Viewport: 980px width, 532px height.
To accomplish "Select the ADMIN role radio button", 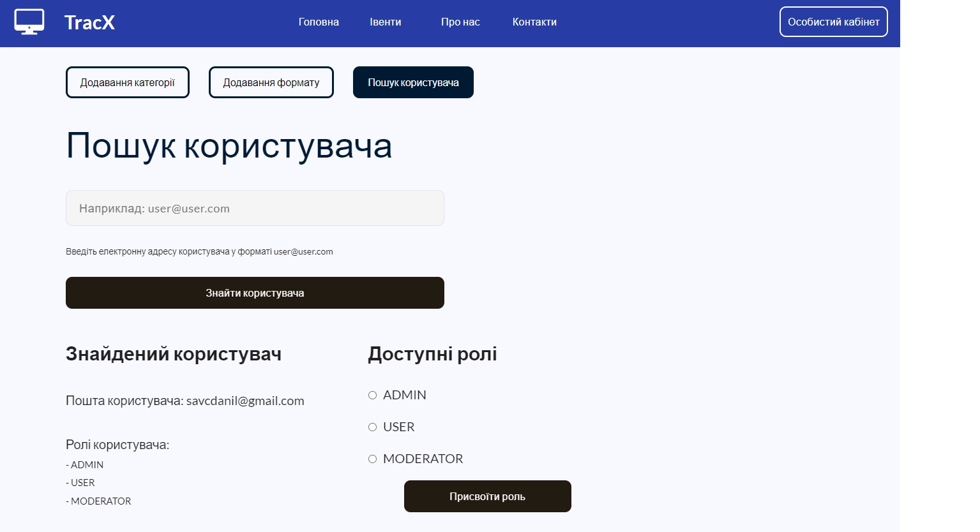I will pos(373,395).
